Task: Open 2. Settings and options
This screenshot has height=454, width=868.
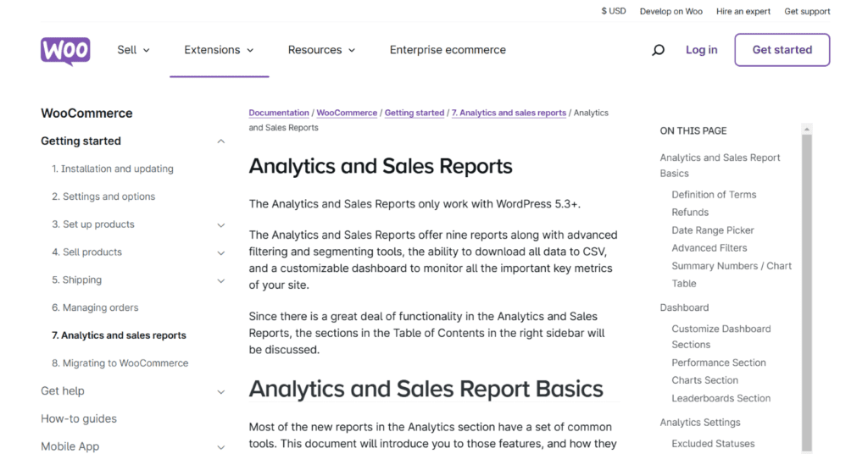Action: coord(103,197)
